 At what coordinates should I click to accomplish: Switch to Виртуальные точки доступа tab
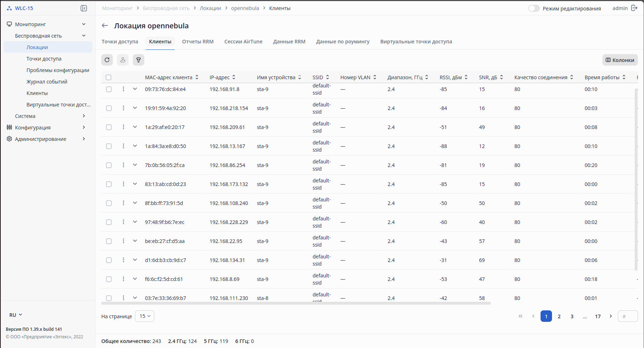416,42
